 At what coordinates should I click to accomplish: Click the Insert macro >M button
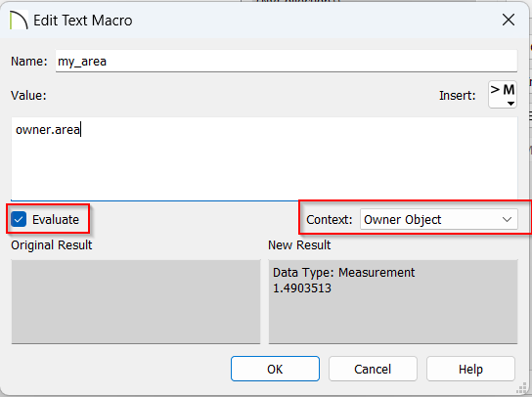(503, 94)
